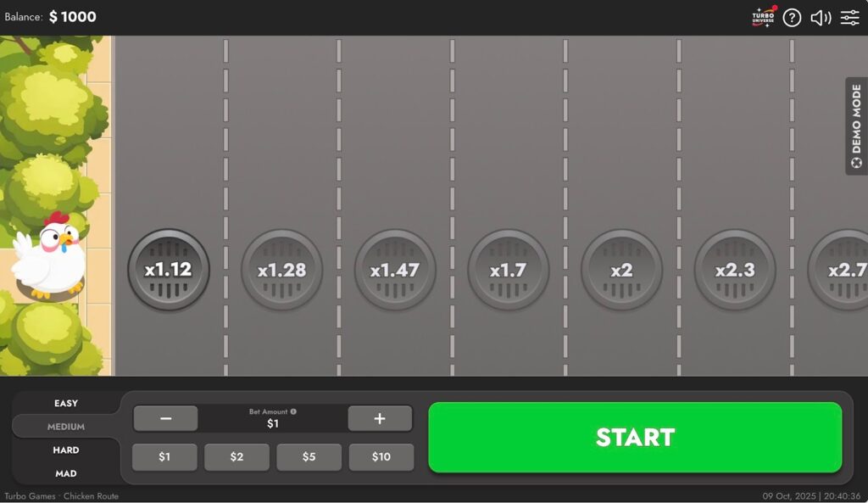Viewport: 868px width, 503px height.
Task: Open the help question mark icon
Action: (x=792, y=18)
